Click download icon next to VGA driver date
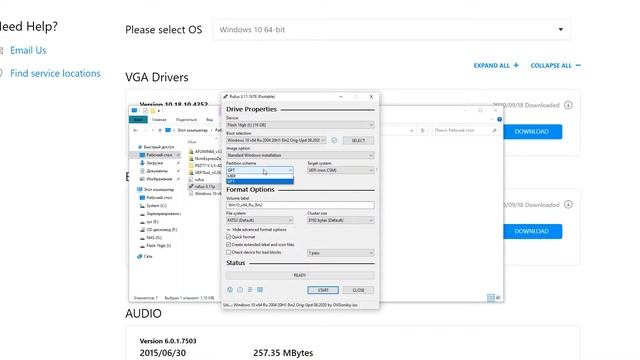Viewport: 640px width, 360px height. (x=568, y=105)
